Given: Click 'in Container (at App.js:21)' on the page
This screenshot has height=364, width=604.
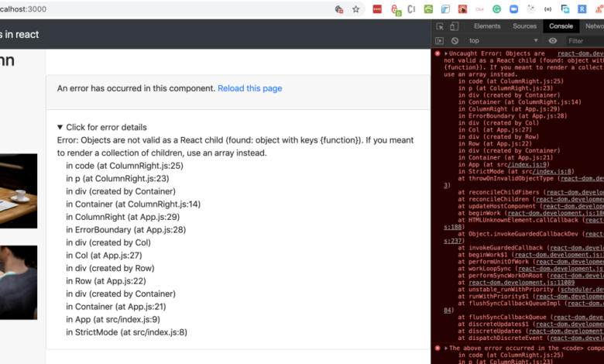Looking at the screenshot, I should (x=116, y=307).
